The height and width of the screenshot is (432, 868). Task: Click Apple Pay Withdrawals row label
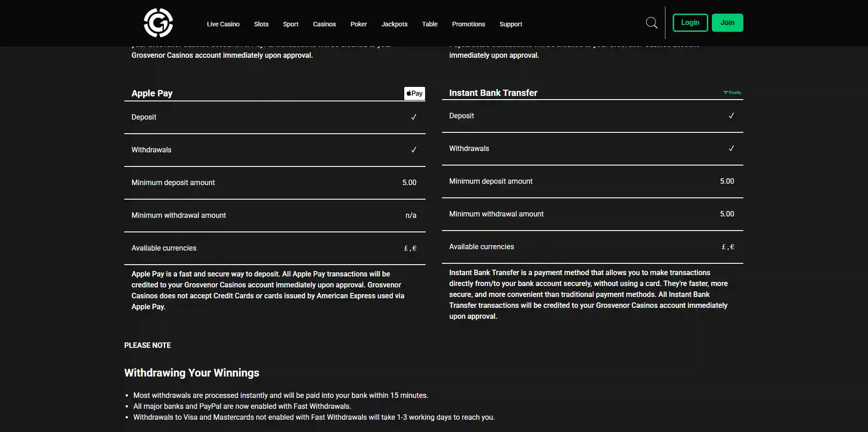pos(152,150)
